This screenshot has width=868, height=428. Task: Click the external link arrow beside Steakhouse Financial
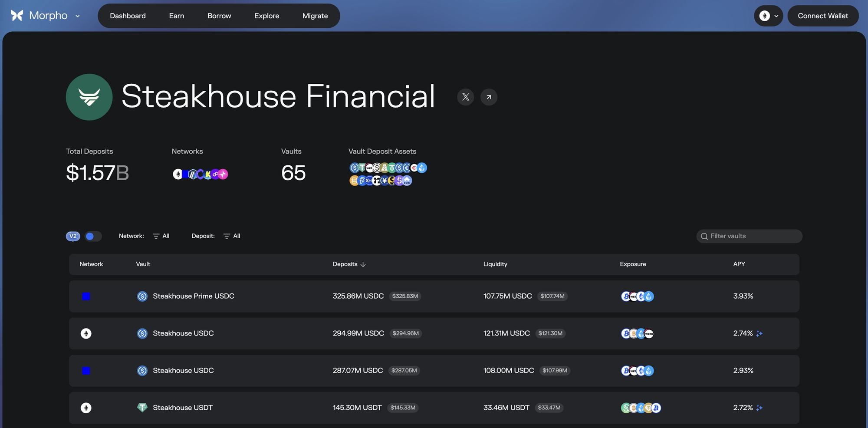point(489,97)
